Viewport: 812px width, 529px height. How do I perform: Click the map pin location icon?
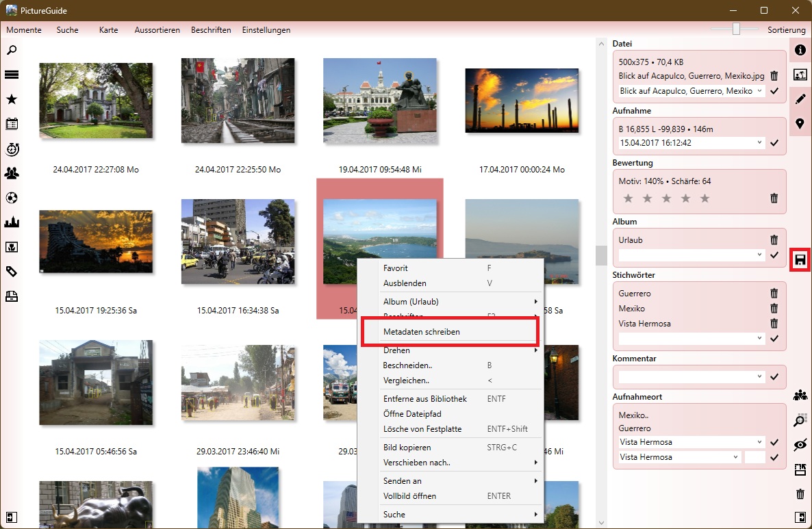pos(799,124)
